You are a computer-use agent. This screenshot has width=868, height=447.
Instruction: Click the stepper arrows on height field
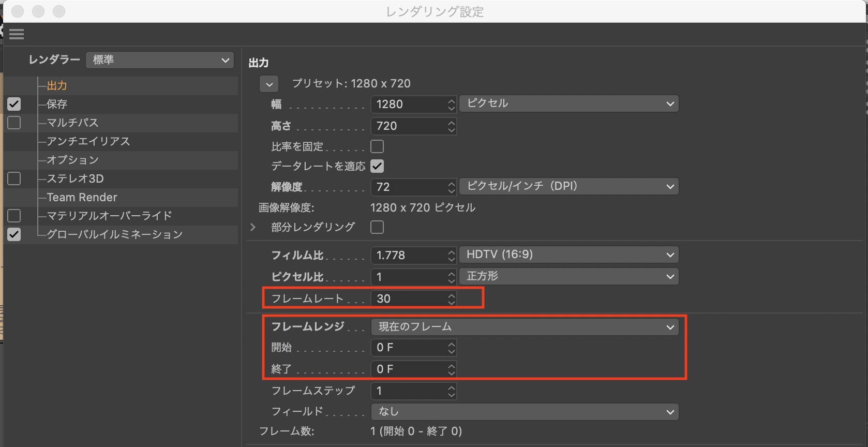point(452,126)
